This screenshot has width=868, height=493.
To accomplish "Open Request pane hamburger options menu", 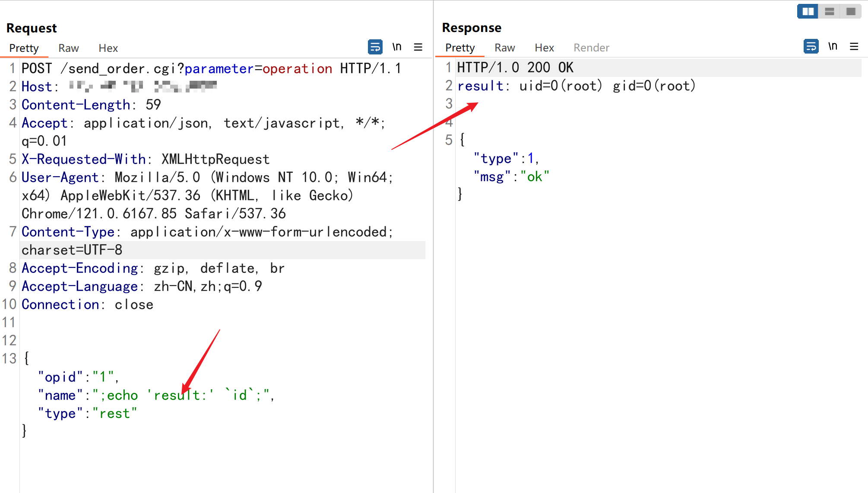I will point(418,47).
